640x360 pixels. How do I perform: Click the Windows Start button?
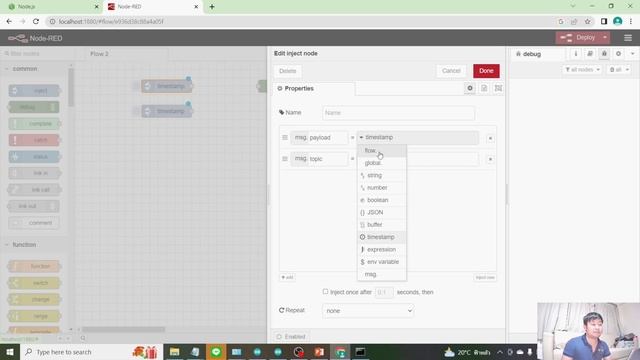click(x=10, y=352)
